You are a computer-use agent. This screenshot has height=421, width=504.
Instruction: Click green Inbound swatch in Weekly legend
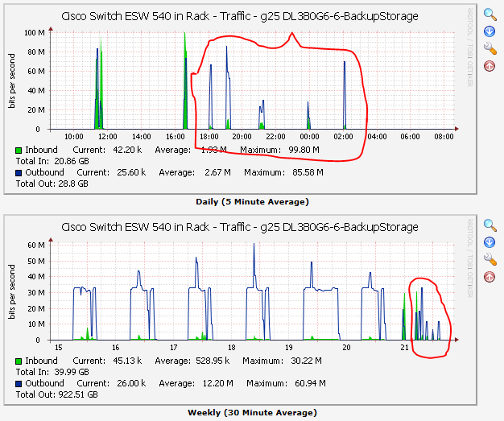pyautogui.click(x=19, y=361)
